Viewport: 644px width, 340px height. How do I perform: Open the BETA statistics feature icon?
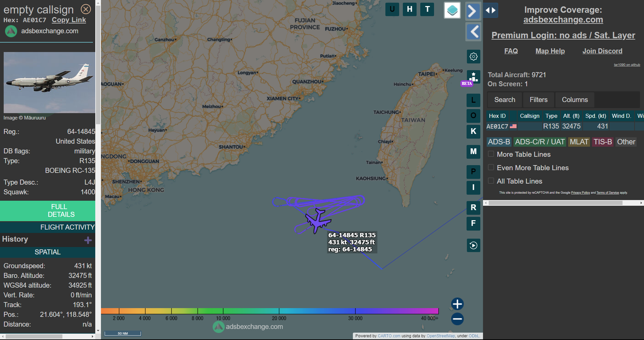(473, 78)
